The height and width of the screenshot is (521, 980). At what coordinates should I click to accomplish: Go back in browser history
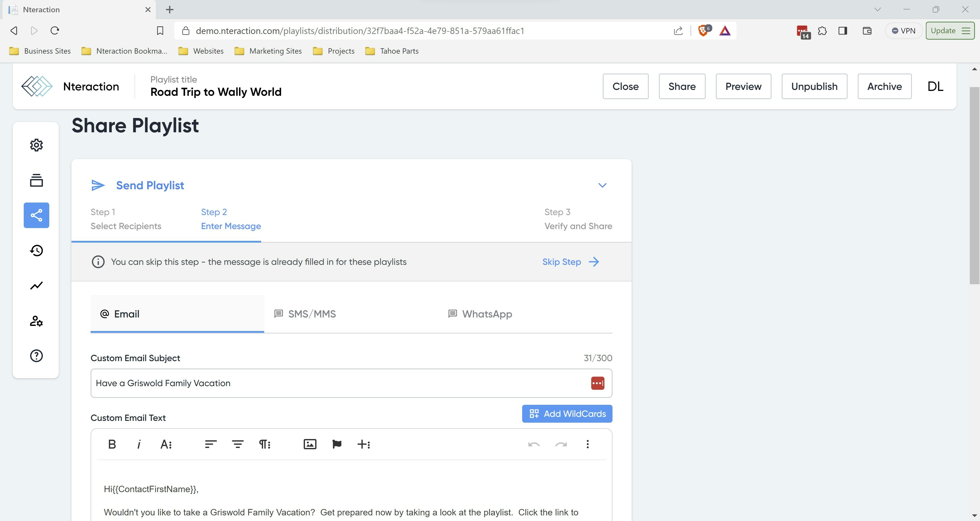coord(14,30)
